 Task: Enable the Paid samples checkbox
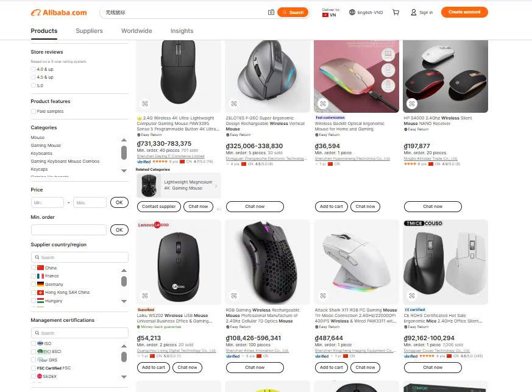point(34,112)
